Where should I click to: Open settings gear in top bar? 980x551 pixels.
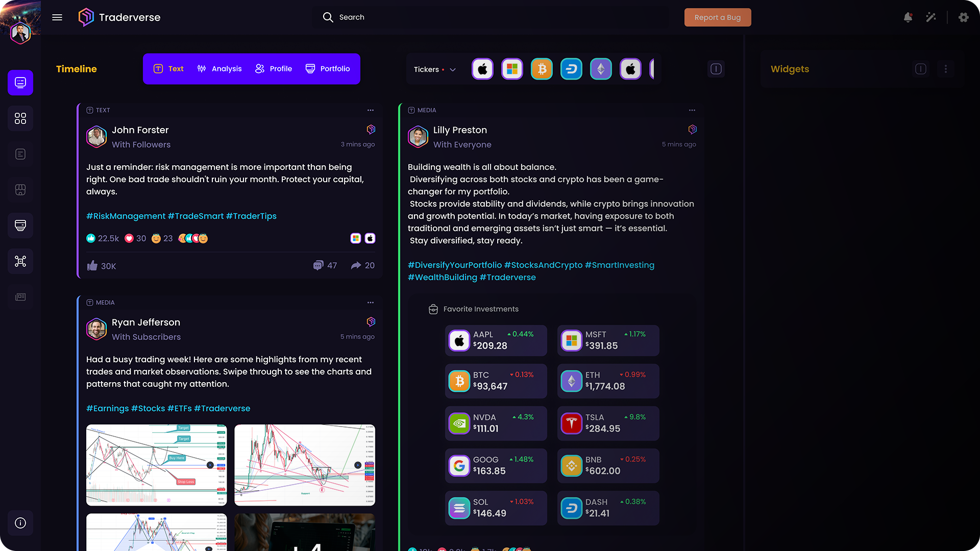coord(963,17)
